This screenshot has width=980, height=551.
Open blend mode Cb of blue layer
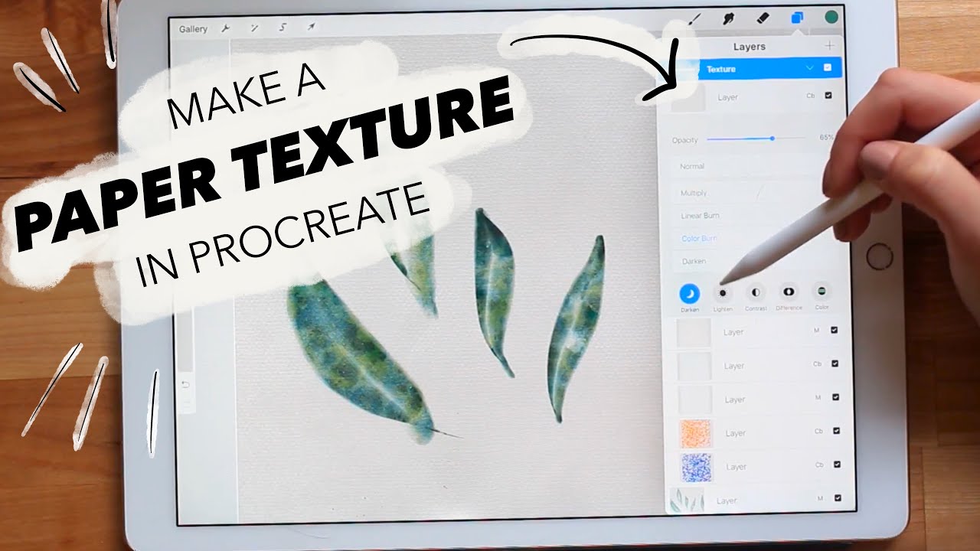pos(819,465)
